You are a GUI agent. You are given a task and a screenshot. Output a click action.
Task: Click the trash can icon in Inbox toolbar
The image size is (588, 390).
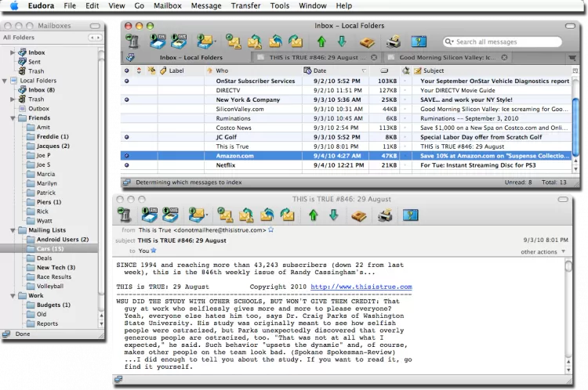tap(133, 42)
